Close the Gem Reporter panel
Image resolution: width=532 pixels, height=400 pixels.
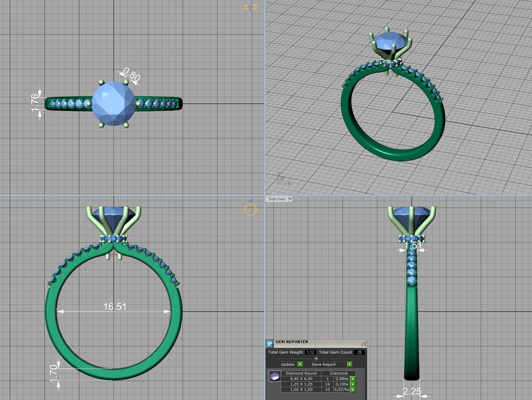[363, 343]
